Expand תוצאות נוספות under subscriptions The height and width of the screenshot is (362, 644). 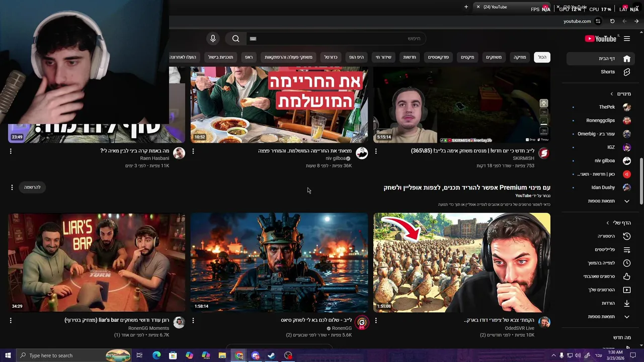(x=600, y=201)
